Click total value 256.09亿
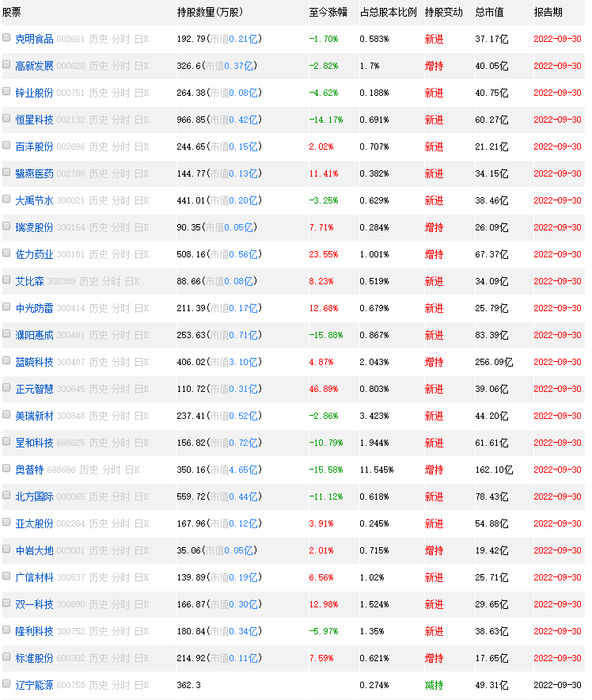 click(x=494, y=362)
